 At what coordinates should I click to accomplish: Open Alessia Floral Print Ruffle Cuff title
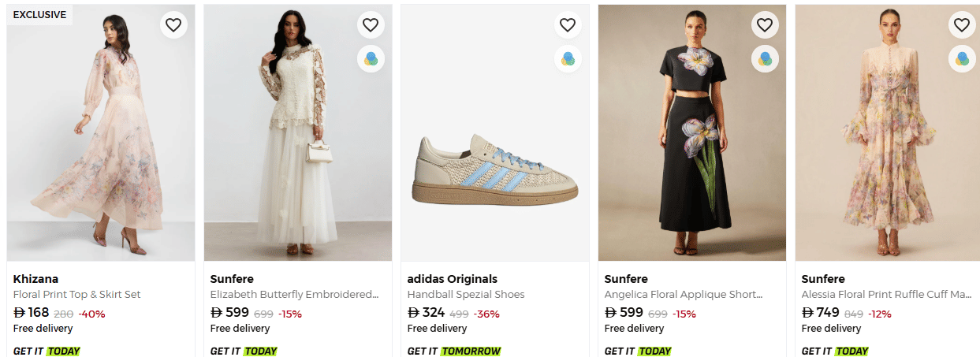coord(886,295)
